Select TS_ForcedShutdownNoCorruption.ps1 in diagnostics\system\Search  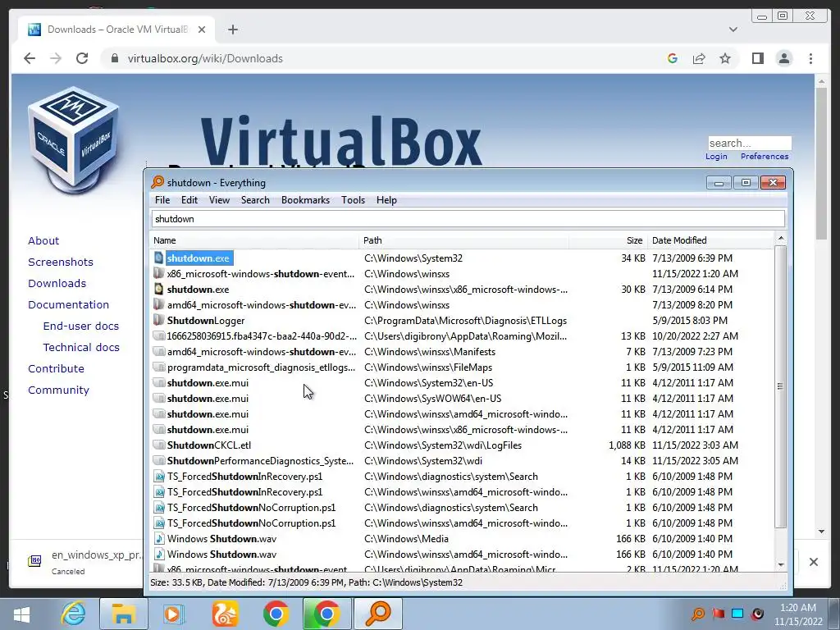click(251, 507)
